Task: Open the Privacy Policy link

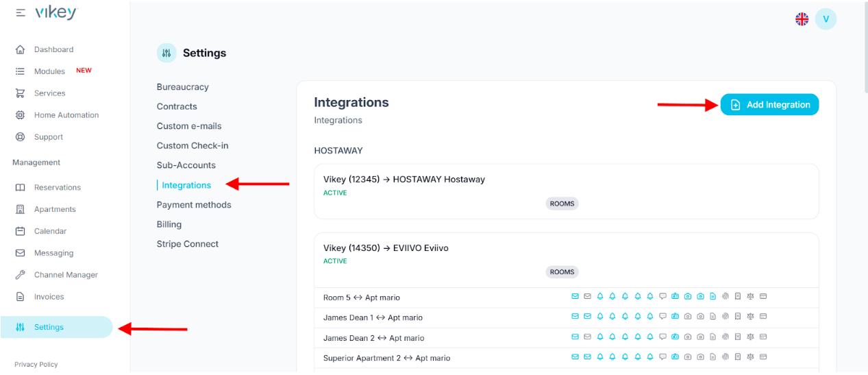Action: tap(36, 365)
